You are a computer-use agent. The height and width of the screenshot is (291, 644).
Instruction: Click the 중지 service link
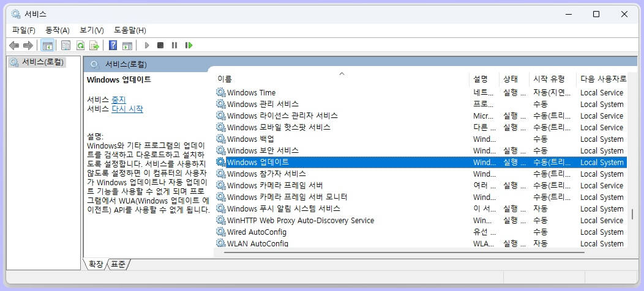click(x=119, y=99)
